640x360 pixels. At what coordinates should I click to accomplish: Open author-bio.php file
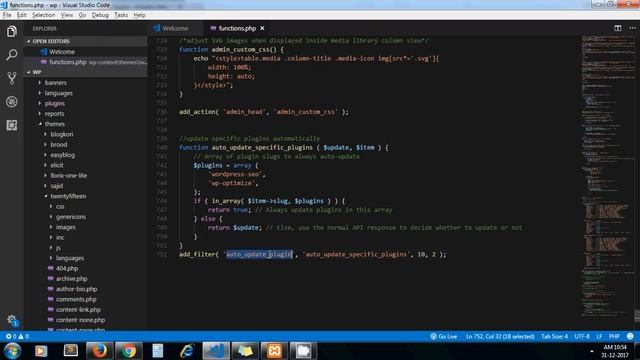click(76, 289)
